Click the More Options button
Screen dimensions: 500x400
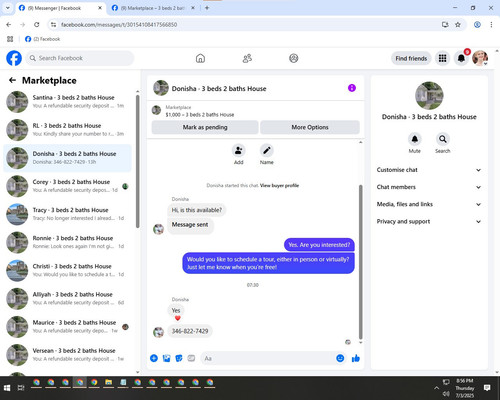click(x=310, y=127)
